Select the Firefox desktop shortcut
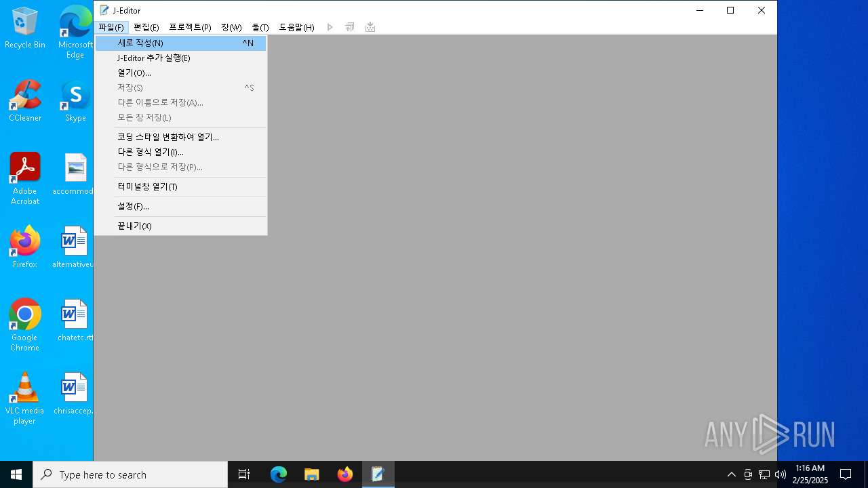This screenshot has height=488, width=868. point(25,247)
